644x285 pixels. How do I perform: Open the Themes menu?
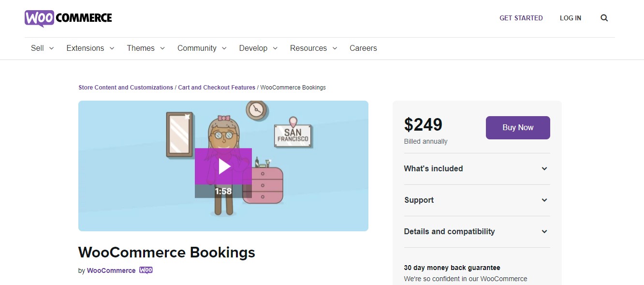146,48
